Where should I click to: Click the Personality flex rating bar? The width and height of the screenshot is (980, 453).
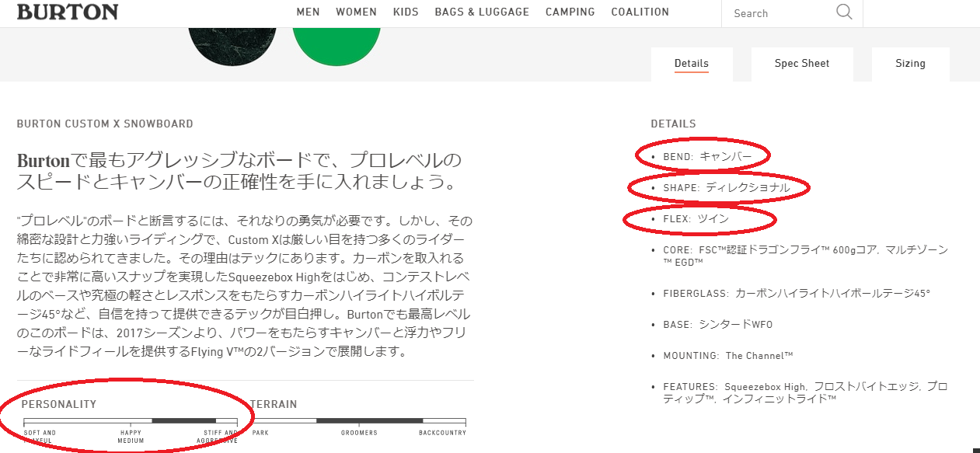[131, 420]
